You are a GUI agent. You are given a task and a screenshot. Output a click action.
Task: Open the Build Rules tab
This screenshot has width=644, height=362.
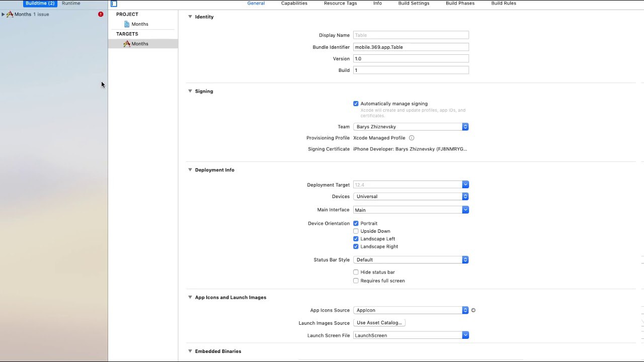click(504, 3)
